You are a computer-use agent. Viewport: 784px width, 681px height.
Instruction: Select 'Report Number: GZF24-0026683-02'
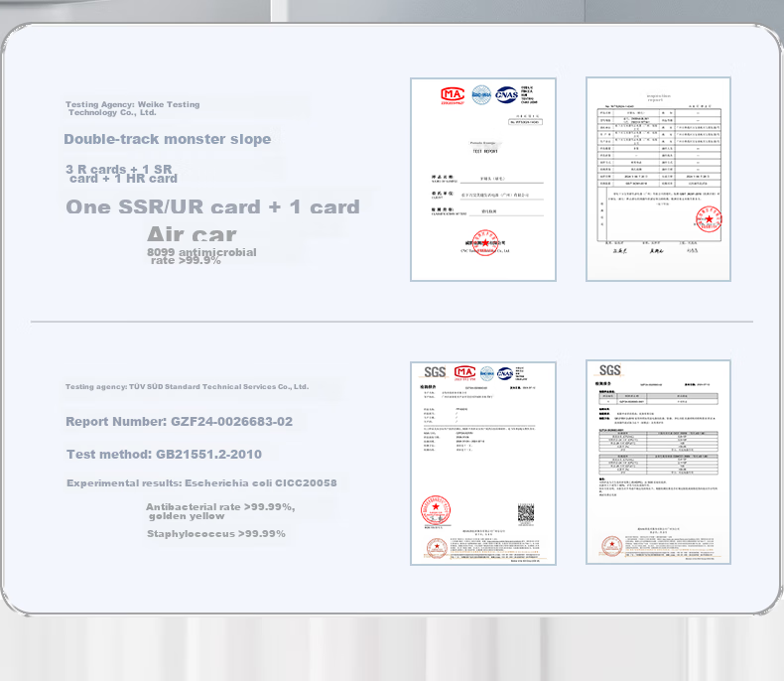point(179,422)
